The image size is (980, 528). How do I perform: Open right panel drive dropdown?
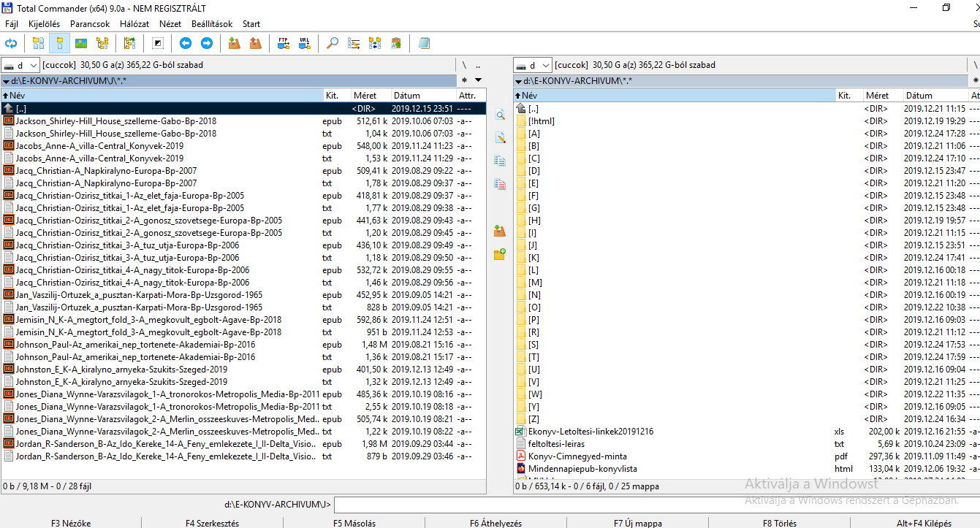point(533,65)
